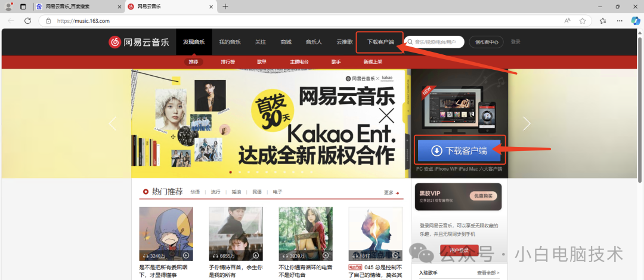Click the red 用户登录 button
This screenshot has width=644, height=280.
[x=459, y=250]
